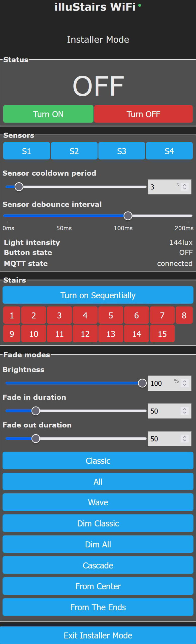Trigger sensor S4
The width and height of the screenshot is (196, 644).
169,151
